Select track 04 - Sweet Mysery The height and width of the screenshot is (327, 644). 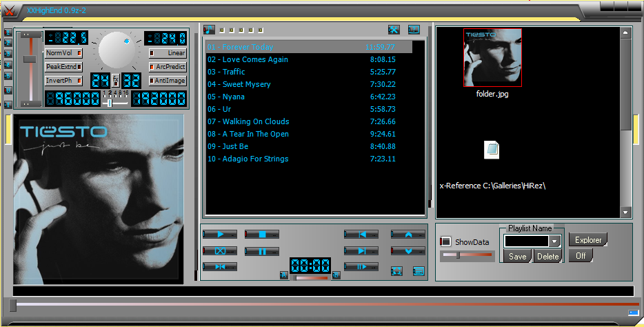309,84
